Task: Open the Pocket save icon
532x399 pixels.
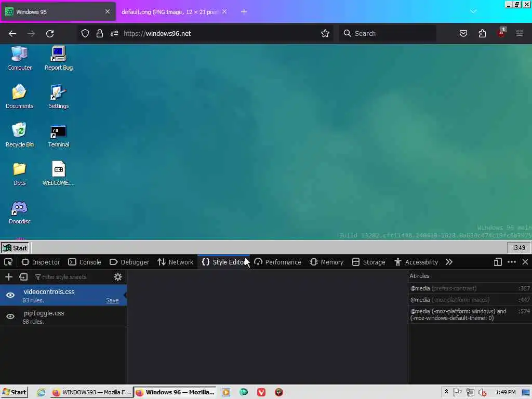Action: 463,33
